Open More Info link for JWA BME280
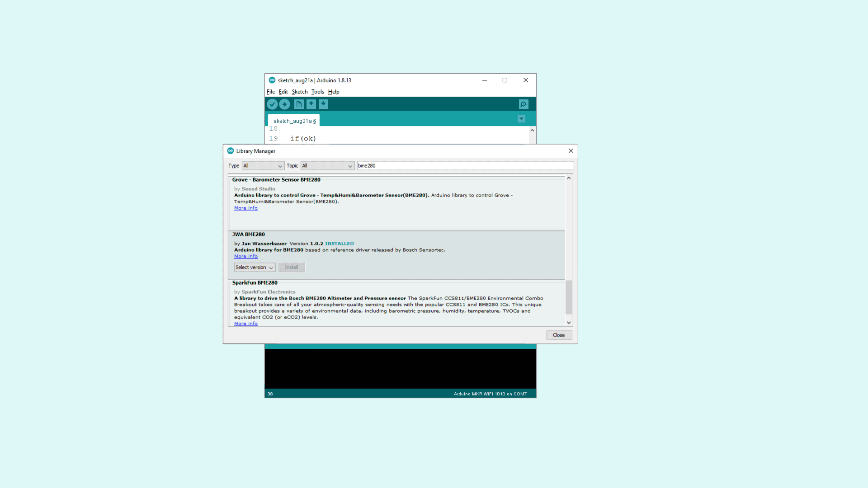The width and height of the screenshot is (868, 488). tap(246, 256)
